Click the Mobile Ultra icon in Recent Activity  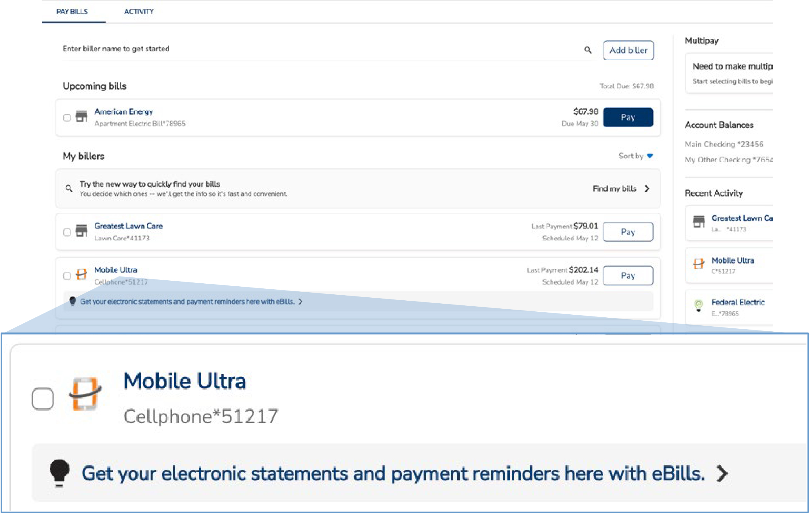click(699, 264)
